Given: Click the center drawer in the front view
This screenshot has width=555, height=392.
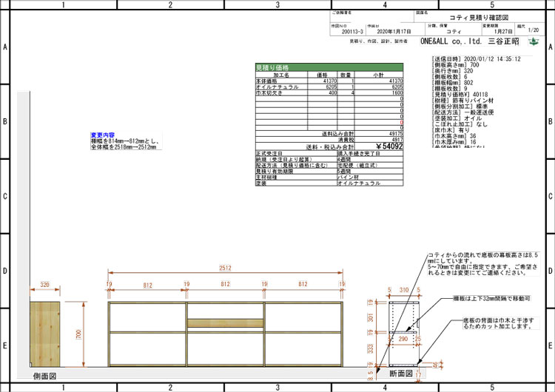Looking at the screenshot, I should tap(225, 322).
